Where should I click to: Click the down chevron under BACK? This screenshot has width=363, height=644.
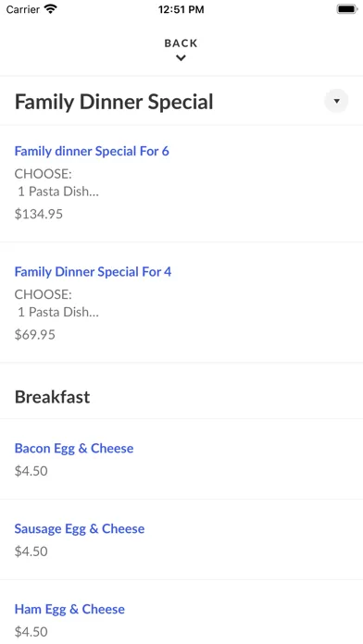[181, 58]
